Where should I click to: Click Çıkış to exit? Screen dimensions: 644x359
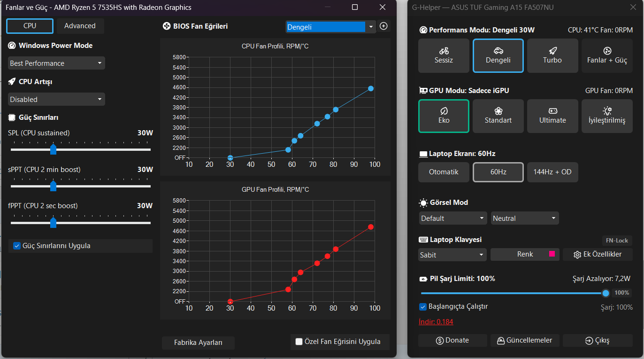point(598,341)
